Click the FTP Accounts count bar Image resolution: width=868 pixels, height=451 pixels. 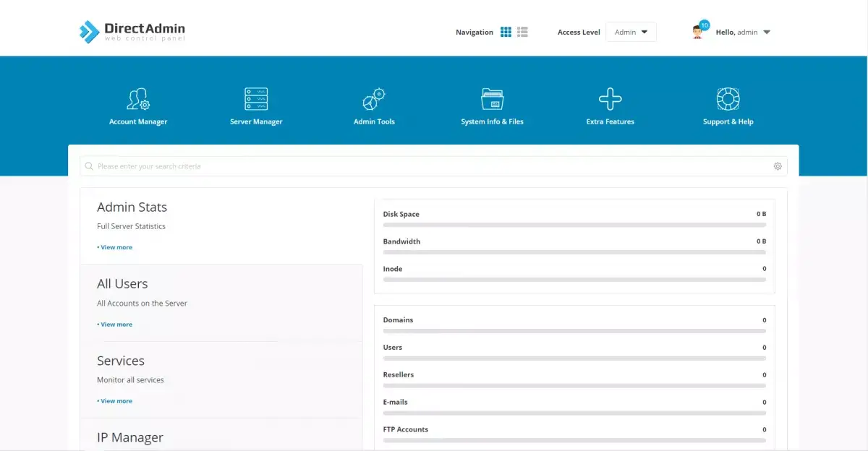[x=574, y=441]
